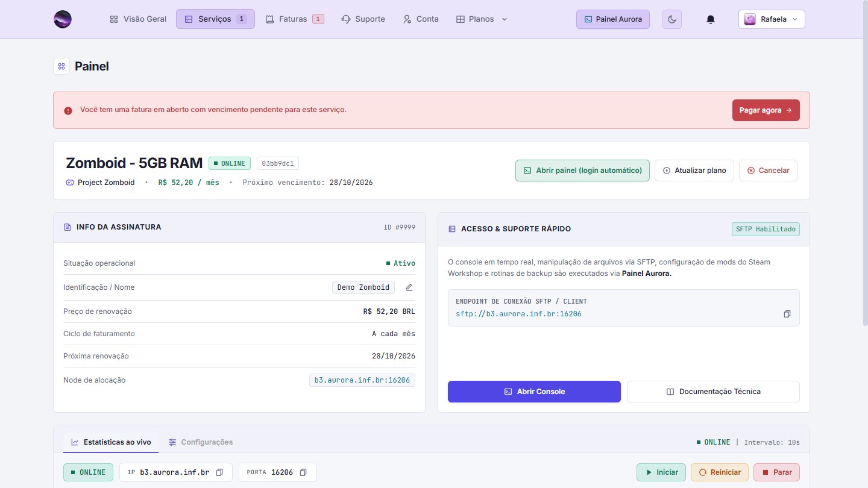Click the Info da Assinatura document icon
Viewport: 868px width, 488px height.
(68, 227)
